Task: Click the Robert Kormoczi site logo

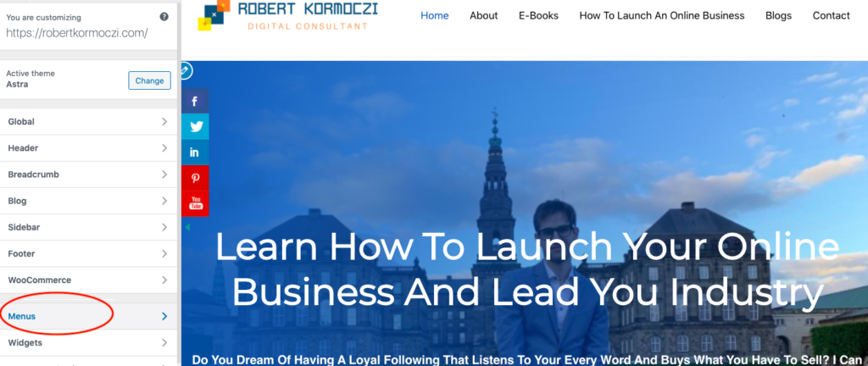Action: click(x=288, y=15)
